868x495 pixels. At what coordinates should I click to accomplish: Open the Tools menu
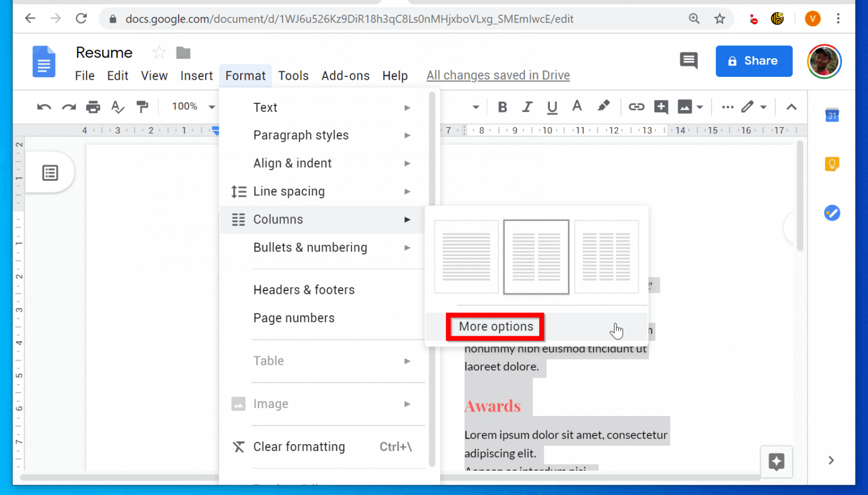293,76
